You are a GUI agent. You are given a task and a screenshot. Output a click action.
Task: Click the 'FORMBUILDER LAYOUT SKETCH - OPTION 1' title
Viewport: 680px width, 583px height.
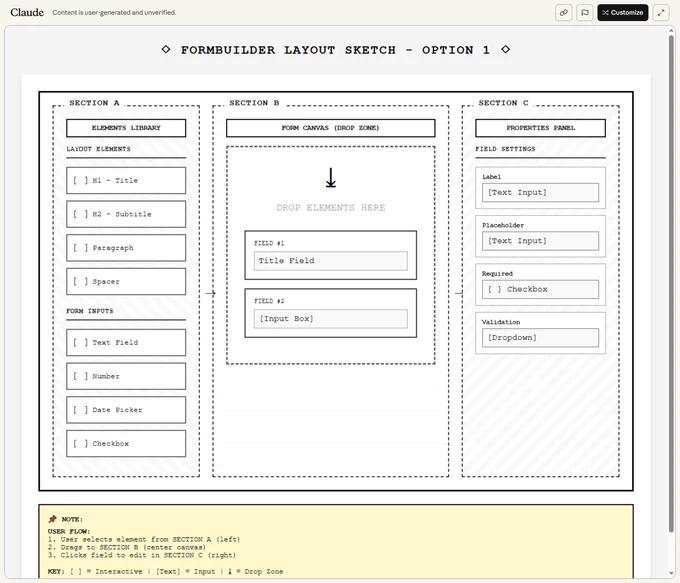click(335, 50)
